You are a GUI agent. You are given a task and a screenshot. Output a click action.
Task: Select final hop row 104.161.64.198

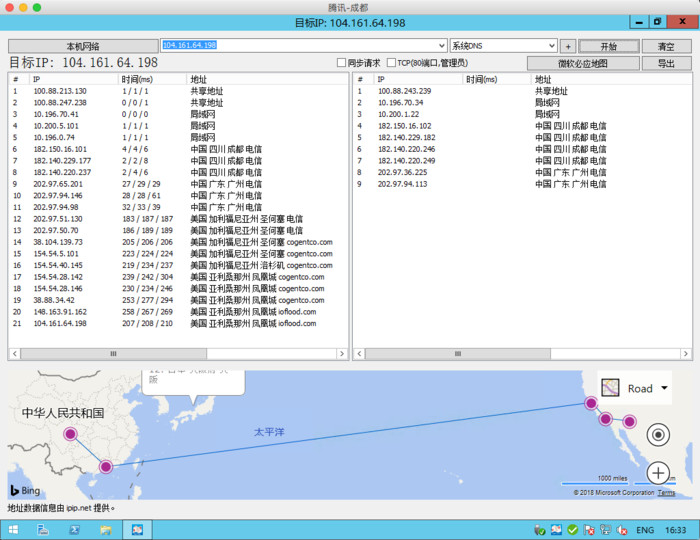pyautogui.click(x=178, y=323)
